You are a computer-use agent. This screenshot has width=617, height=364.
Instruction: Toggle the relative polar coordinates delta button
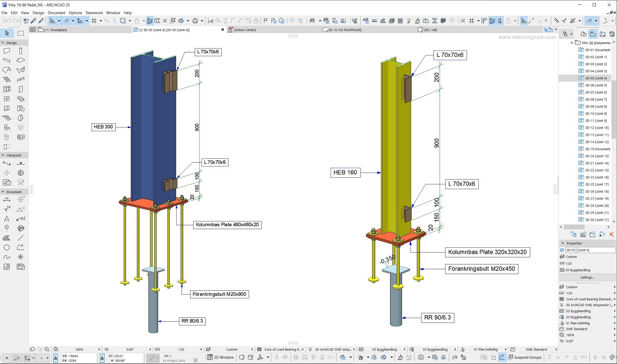(102, 358)
